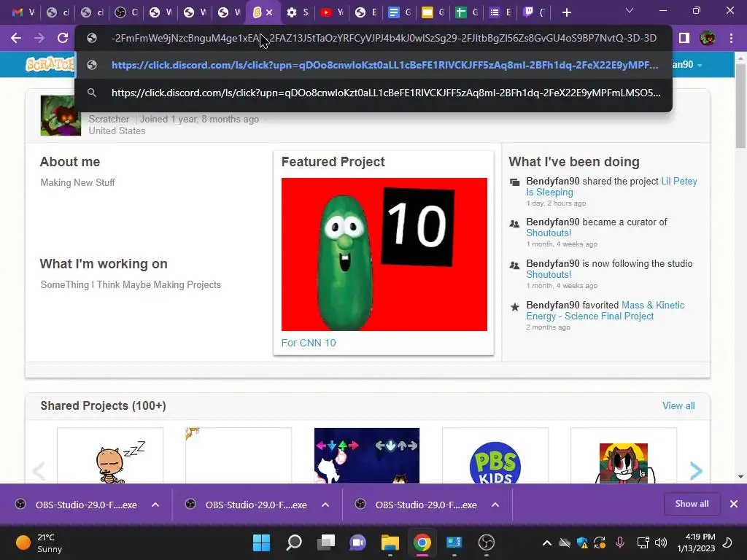This screenshot has width=747, height=560.
Task: Select the highlighted click.discord.com URL suggestion
Action: click(373, 65)
